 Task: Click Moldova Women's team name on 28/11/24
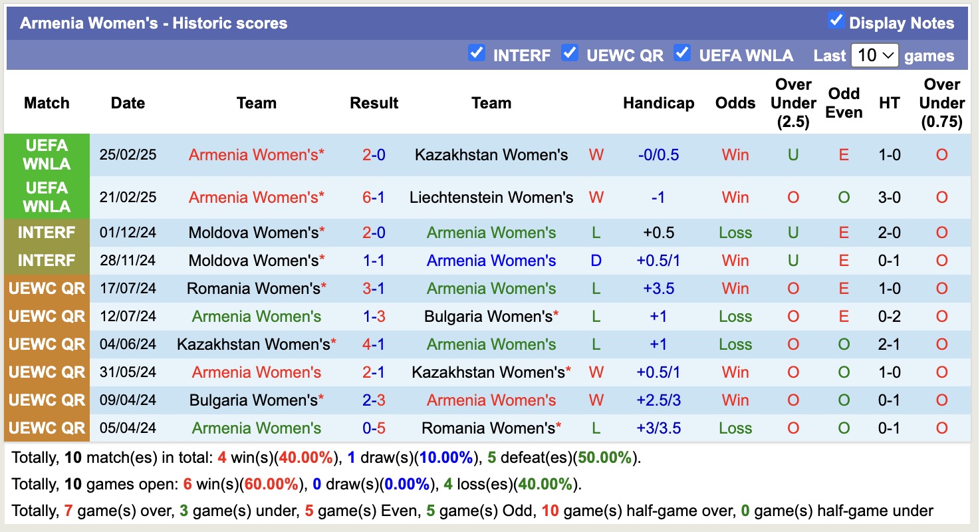click(x=257, y=260)
